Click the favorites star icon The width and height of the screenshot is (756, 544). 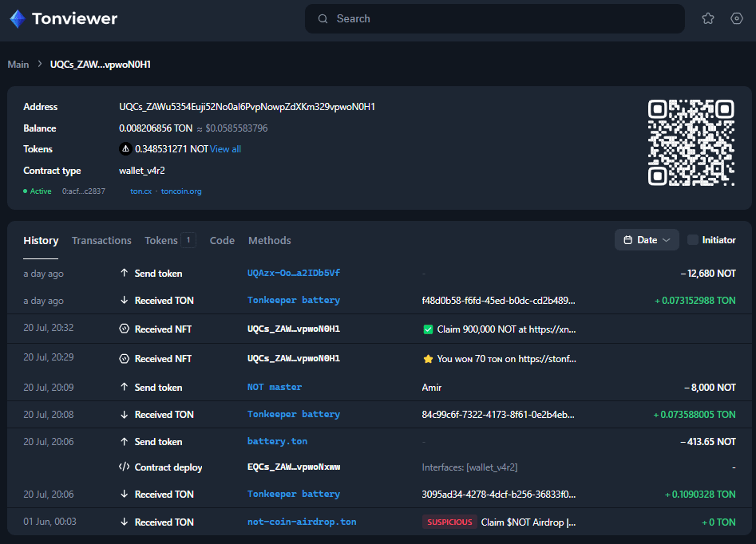(x=708, y=18)
